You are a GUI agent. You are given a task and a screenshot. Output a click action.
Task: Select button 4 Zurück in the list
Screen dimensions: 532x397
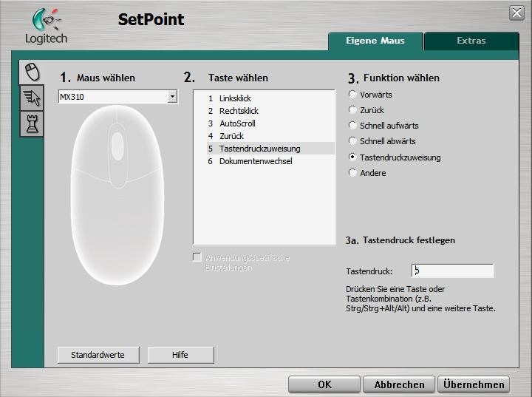[x=270, y=136]
